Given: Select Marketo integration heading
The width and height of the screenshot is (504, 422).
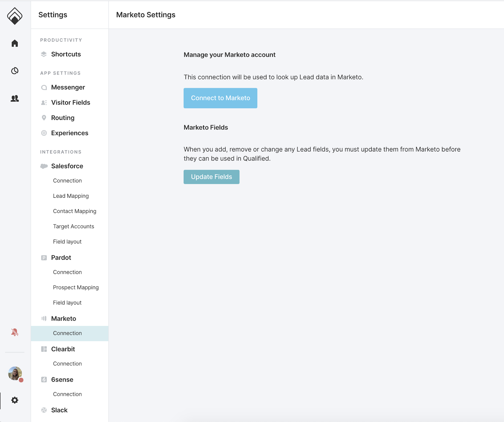Looking at the screenshot, I should click(x=64, y=318).
